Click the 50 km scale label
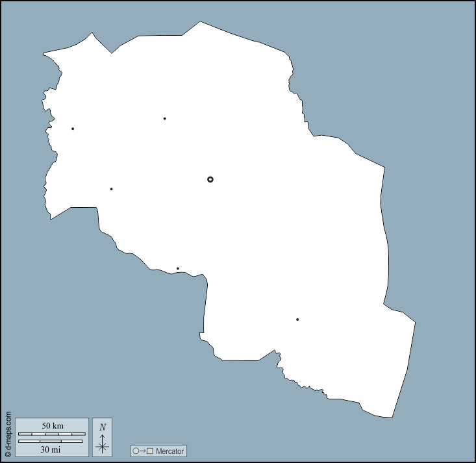476x463 pixels. coord(53,425)
